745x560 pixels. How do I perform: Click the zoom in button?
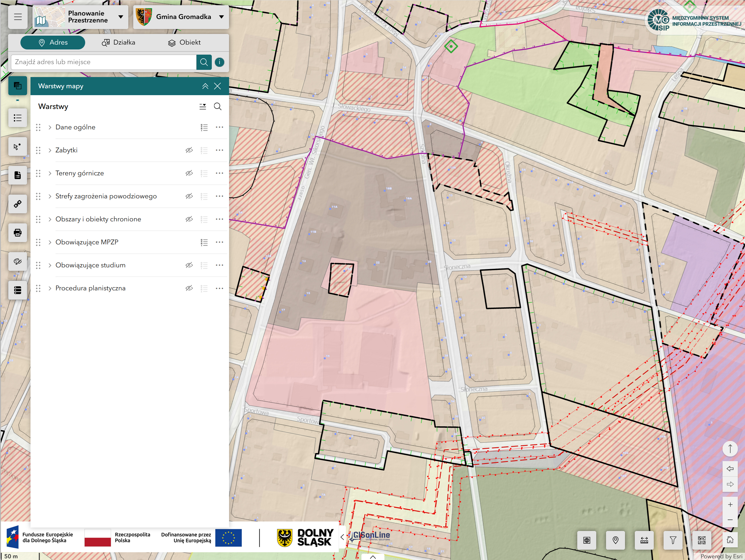point(730,504)
